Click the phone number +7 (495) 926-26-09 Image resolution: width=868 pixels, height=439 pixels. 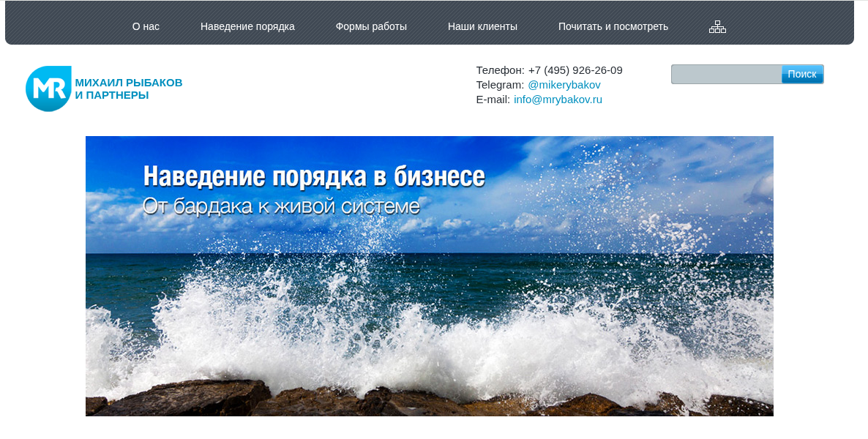pyautogui.click(x=575, y=70)
